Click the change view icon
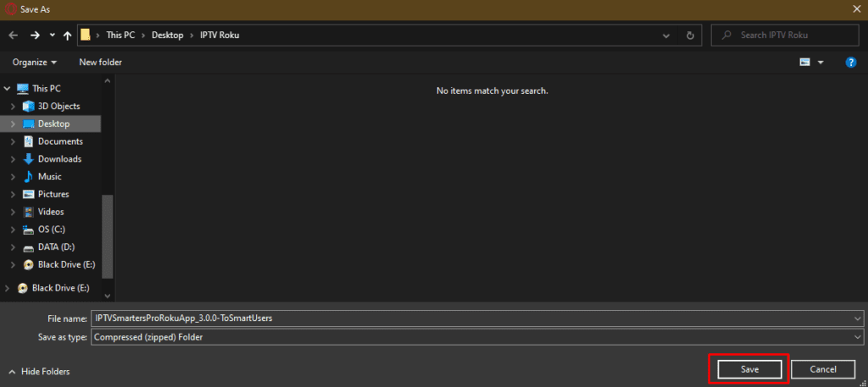This screenshot has width=868, height=387. 804,63
